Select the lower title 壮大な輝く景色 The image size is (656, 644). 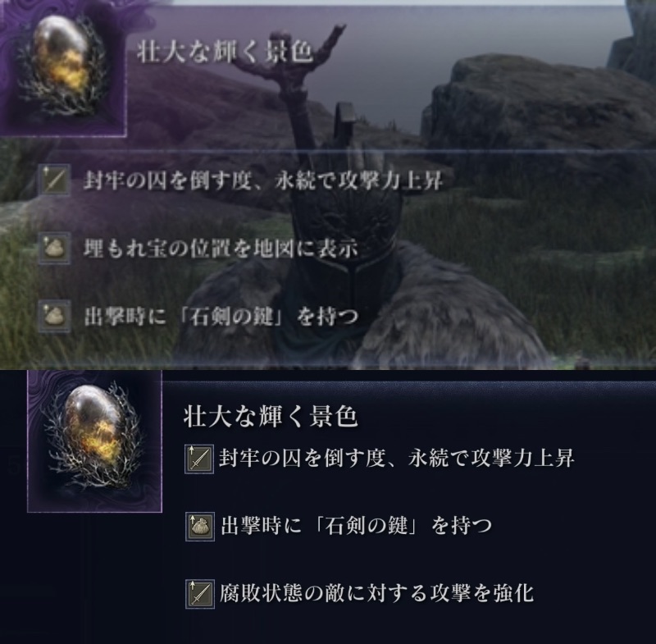[x=271, y=417]
